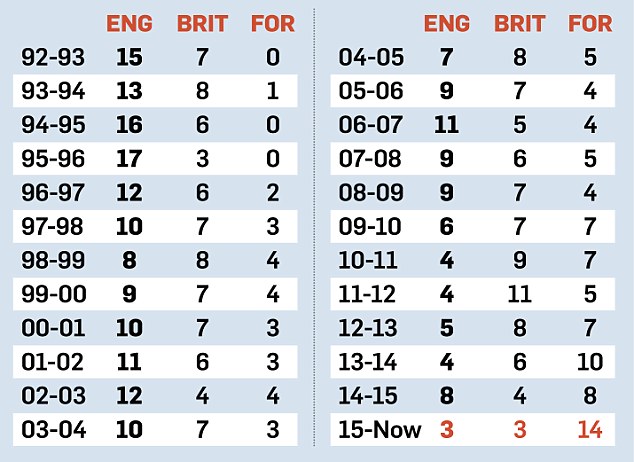
Task: Select the red FOR value 14
Action: tap(588, 431)
